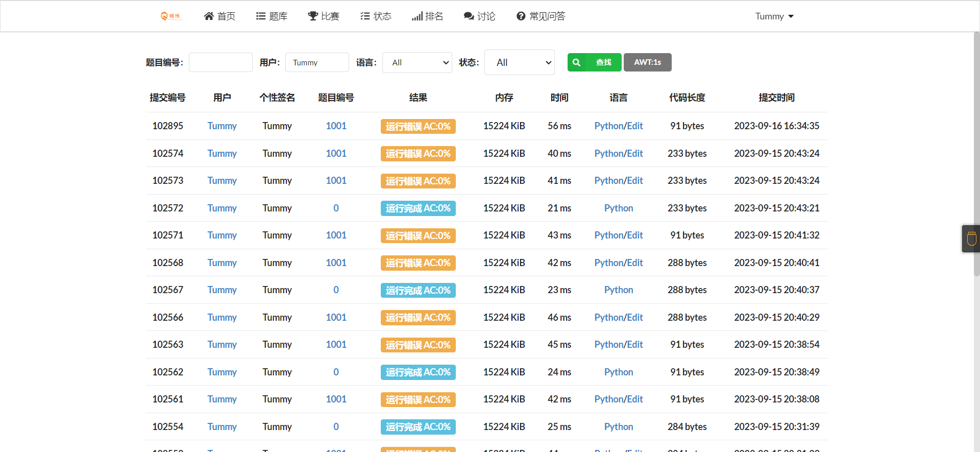
Task: Expand the Tummy user dropdown
Action: pos(774,16)
